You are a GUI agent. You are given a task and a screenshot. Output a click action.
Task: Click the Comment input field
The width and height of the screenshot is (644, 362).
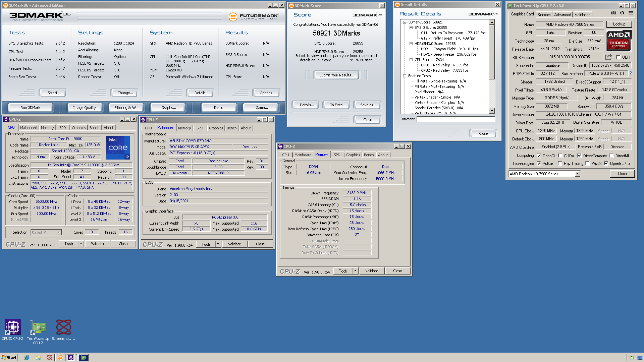pyautogui.click(x=455, y=119)
